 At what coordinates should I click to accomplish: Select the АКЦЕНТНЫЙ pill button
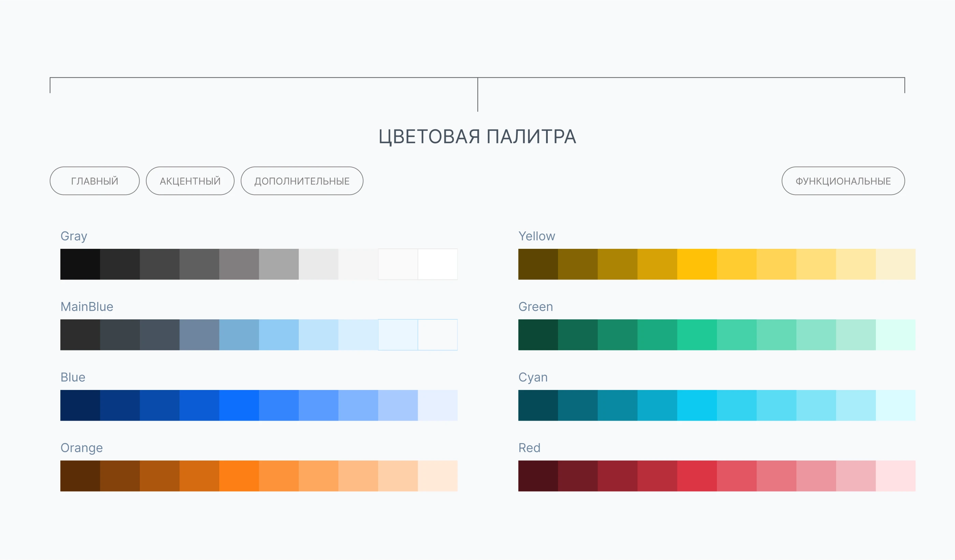pos(190,181)
